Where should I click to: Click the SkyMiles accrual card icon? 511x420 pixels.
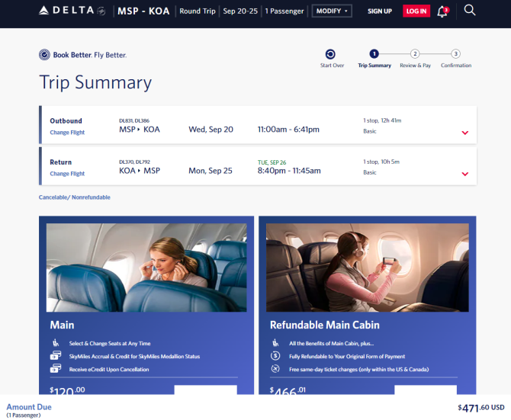pos(56,355)
